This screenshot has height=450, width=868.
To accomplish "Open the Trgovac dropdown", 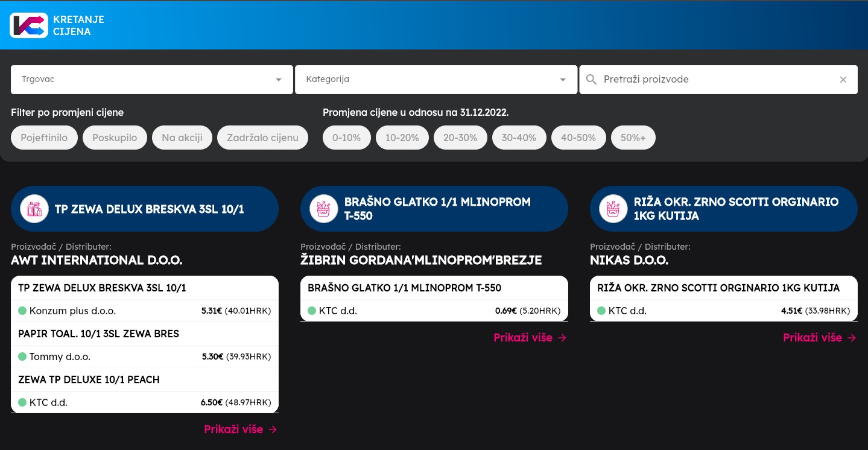I will click(x=152, y=80).
